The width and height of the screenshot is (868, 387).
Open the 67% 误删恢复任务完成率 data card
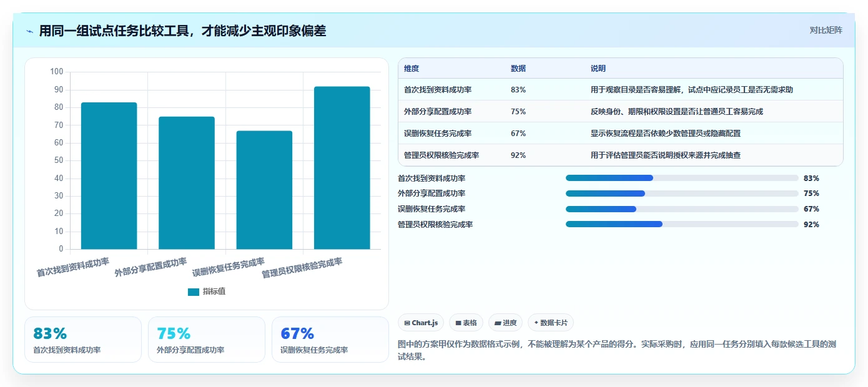tap(330, 340)
